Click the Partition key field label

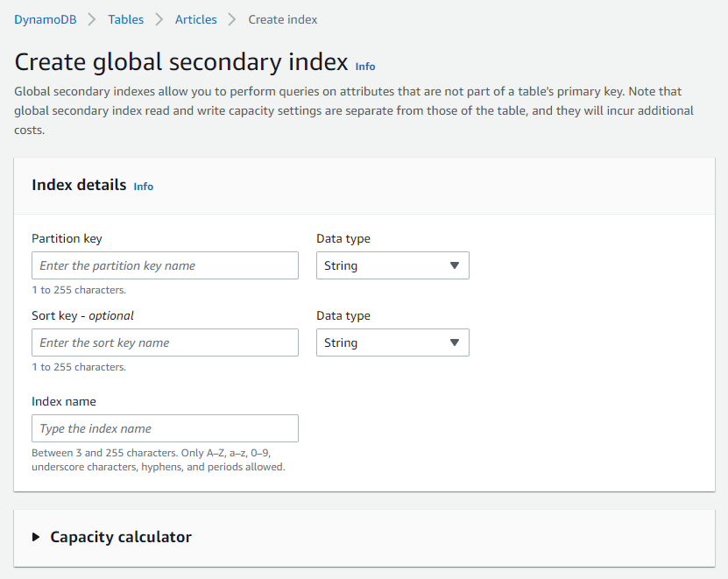tap(67, 238)
